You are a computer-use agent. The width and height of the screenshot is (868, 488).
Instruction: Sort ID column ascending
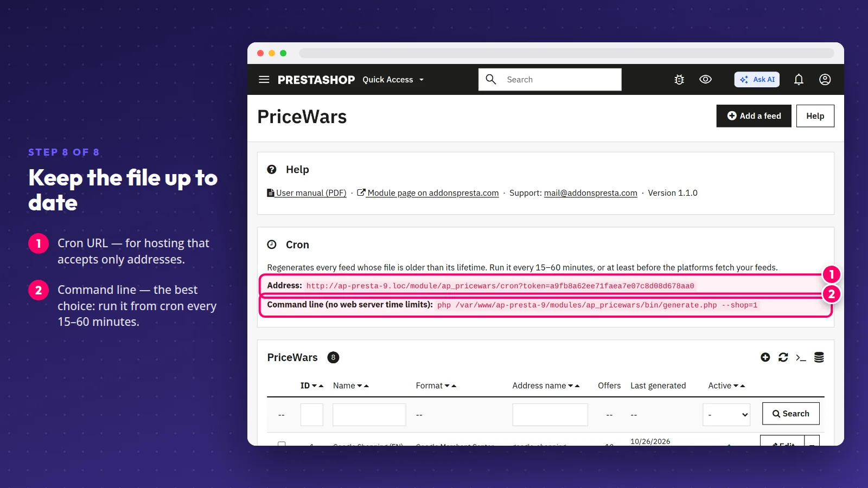tap(321, 386)
